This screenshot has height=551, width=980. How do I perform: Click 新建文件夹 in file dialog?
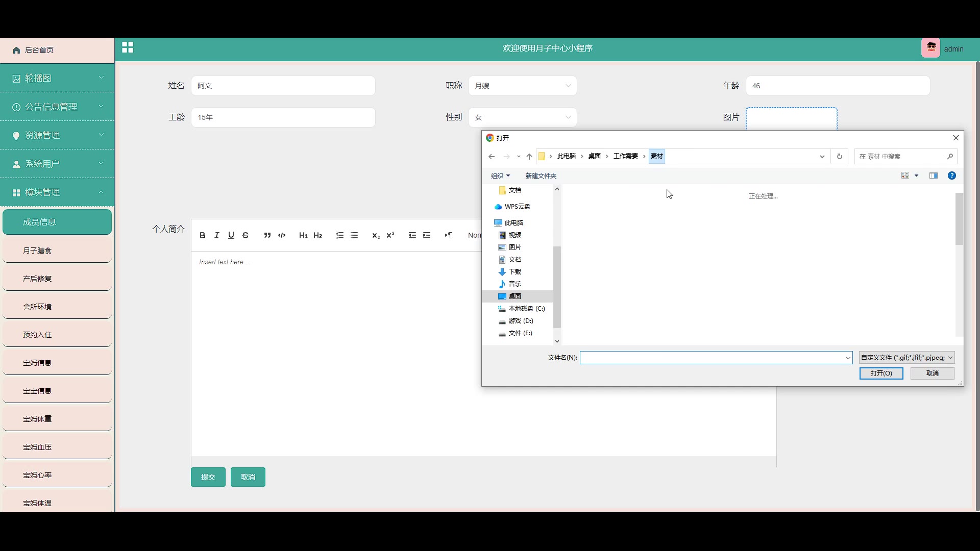[541, 176]
